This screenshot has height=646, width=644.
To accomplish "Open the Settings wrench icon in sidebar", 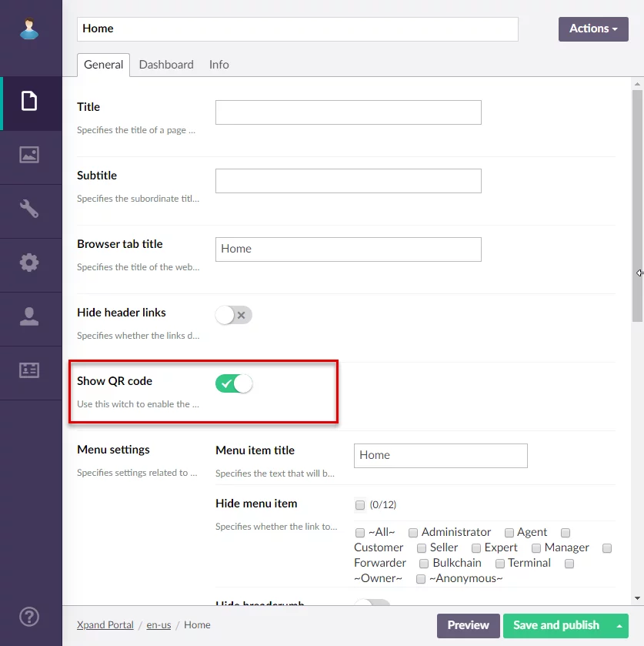I will pos(29,209).
